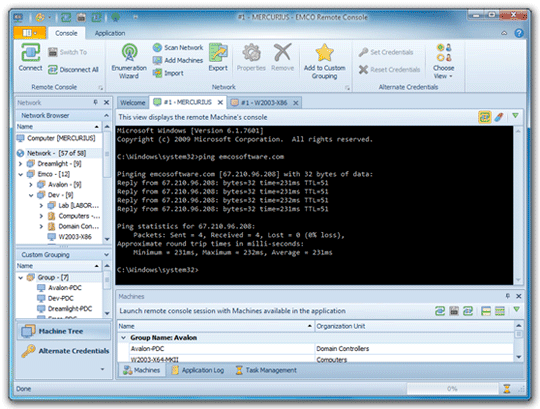This screenshot has height=409, width=540.
Task: Close the Network panel
Action: (x=106, y=102)
